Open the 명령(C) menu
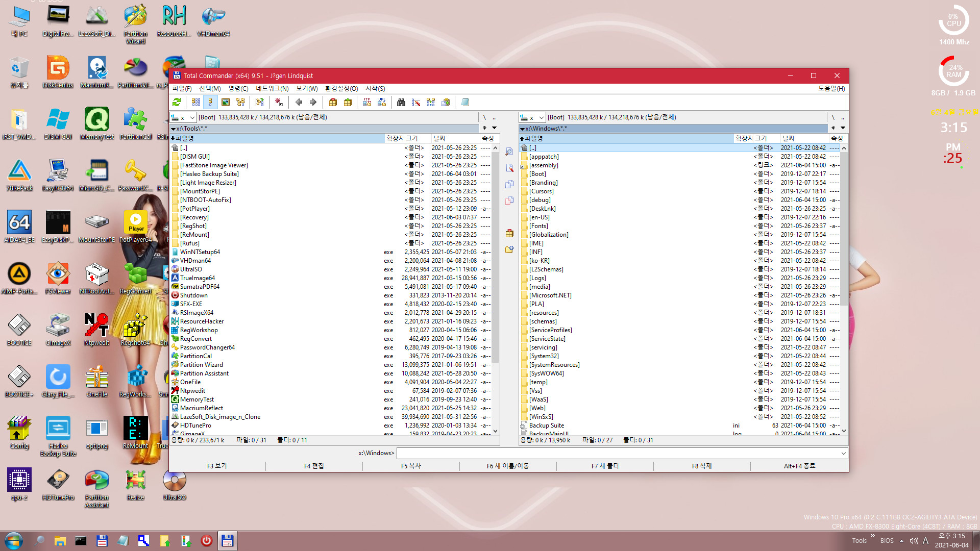 pos(238,89)
